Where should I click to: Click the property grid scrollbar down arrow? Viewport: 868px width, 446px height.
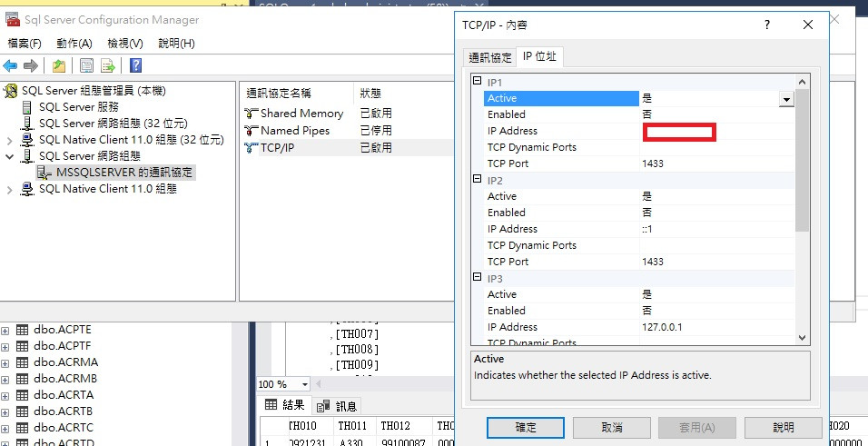coord(802,337)
